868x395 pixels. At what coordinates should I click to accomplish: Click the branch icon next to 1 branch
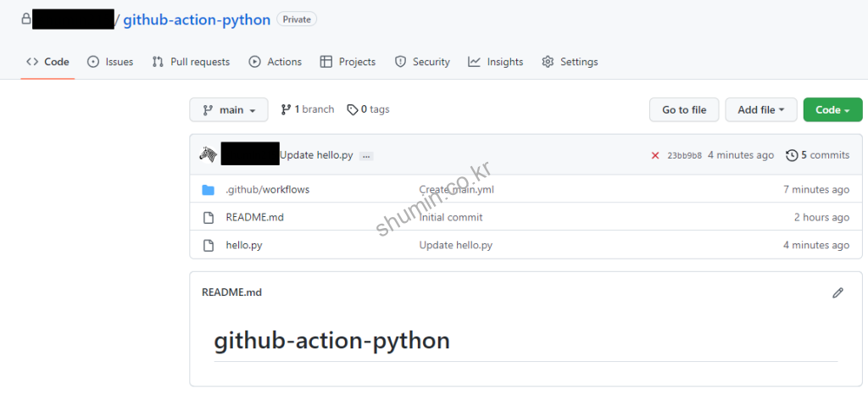coord(287,110)
